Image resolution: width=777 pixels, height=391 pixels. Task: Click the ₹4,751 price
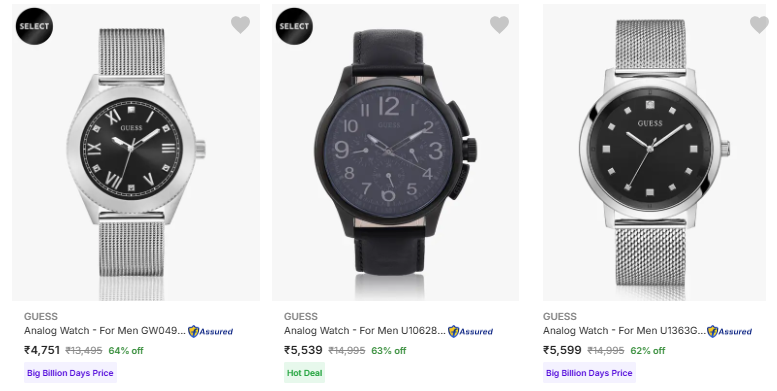pyautogui.click(x=42, y=350)
